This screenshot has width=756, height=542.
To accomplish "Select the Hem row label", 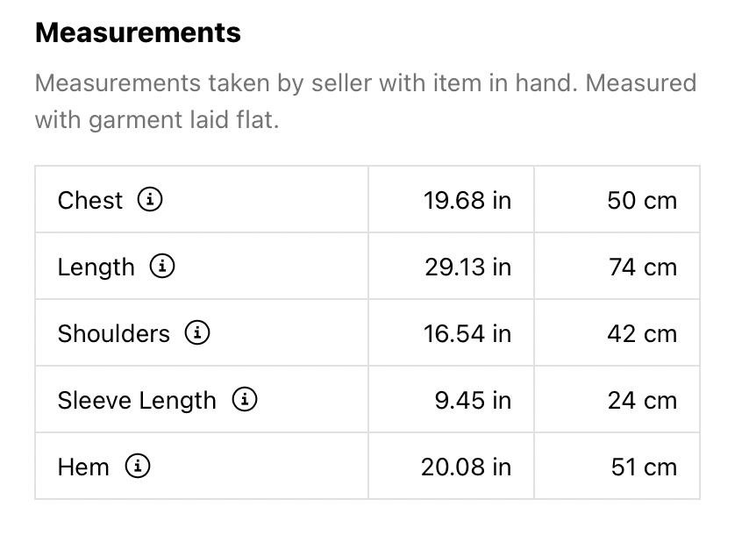I will (83, 467).
